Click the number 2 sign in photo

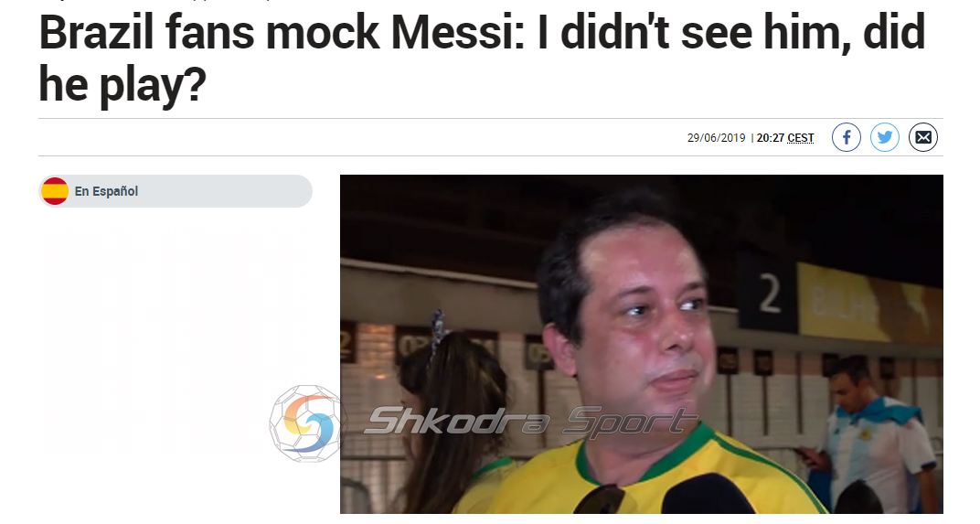pyautogui.click(x=770, y=295)
